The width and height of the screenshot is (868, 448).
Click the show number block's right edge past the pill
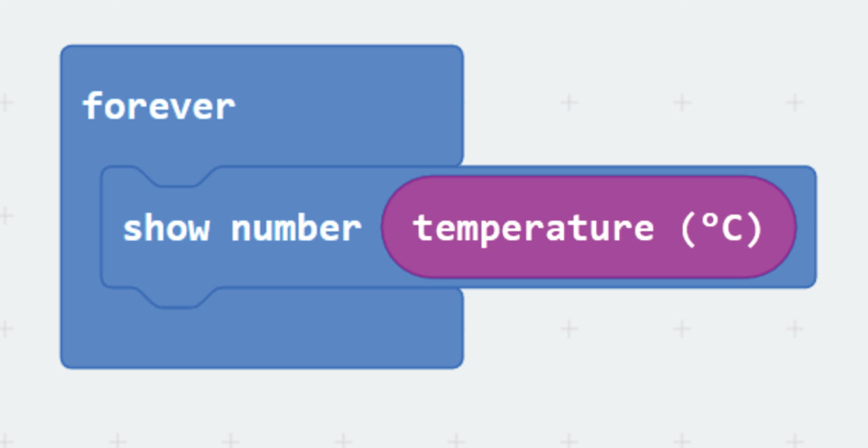[x=807, y=227]
